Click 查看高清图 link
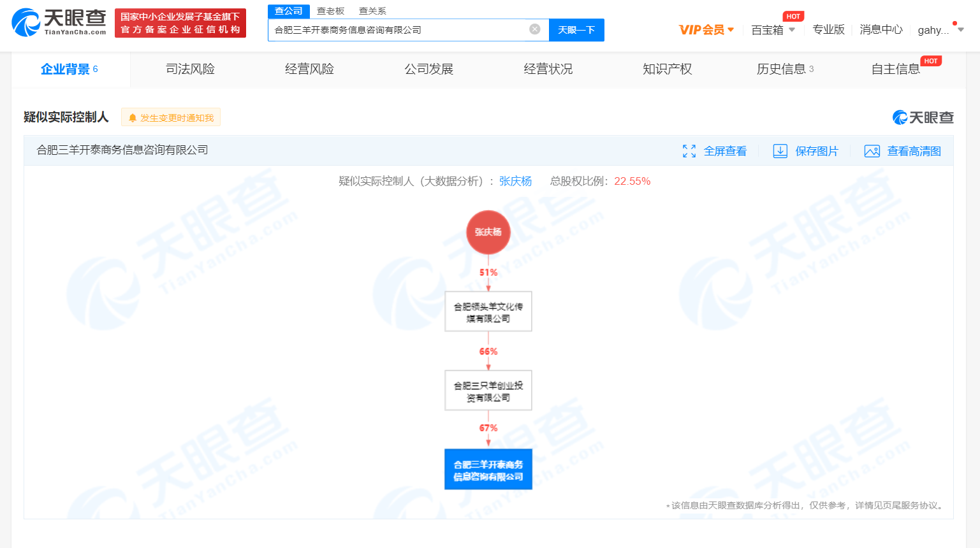 click(914, 151)
